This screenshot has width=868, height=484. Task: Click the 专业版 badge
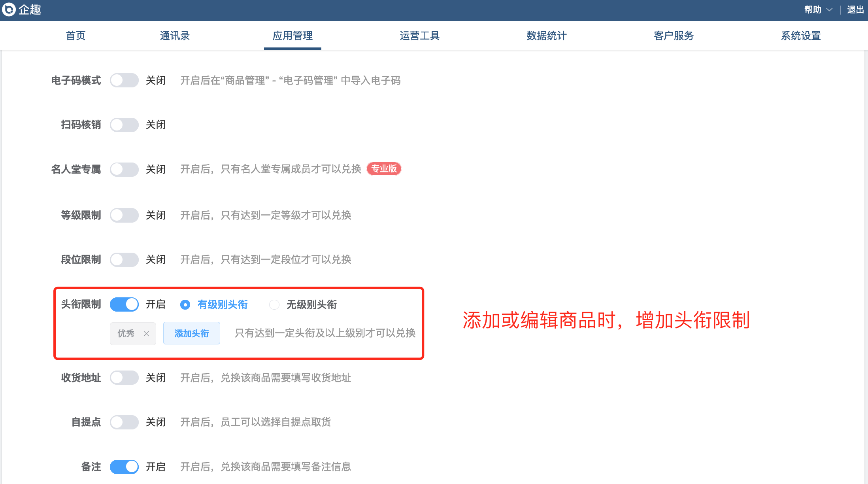tap(384, 169)
